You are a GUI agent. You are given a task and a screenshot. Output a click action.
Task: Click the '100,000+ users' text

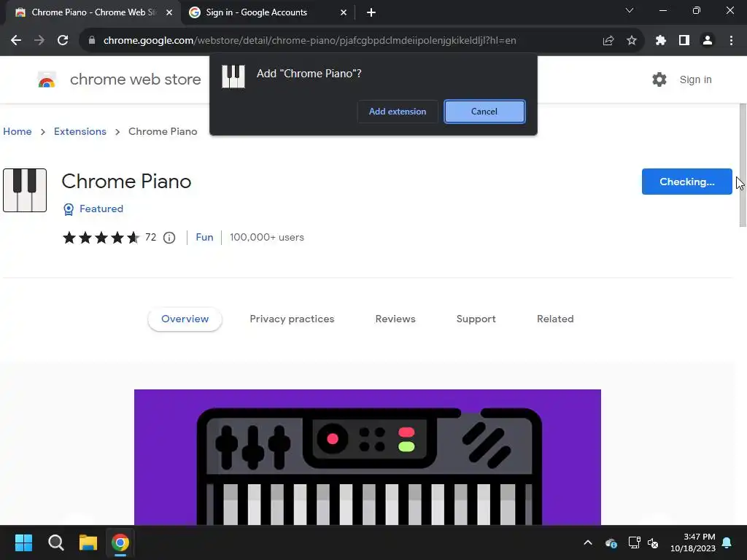click(267, 237)
